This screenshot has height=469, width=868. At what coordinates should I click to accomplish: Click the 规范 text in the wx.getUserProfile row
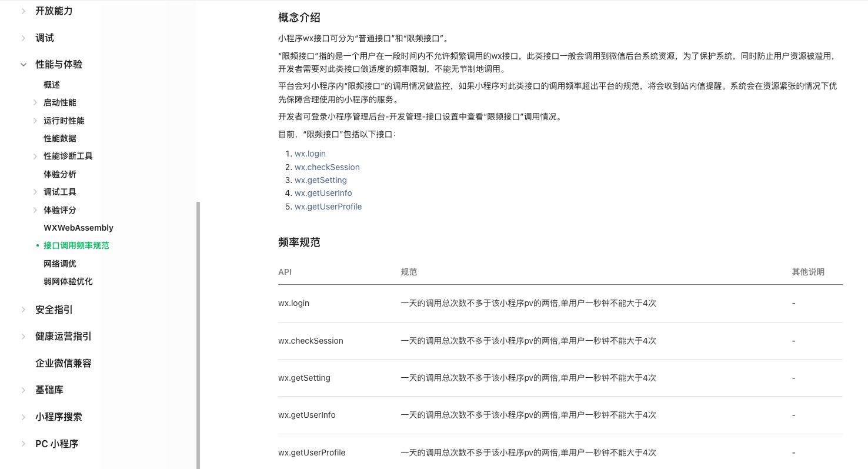[528, 453]
